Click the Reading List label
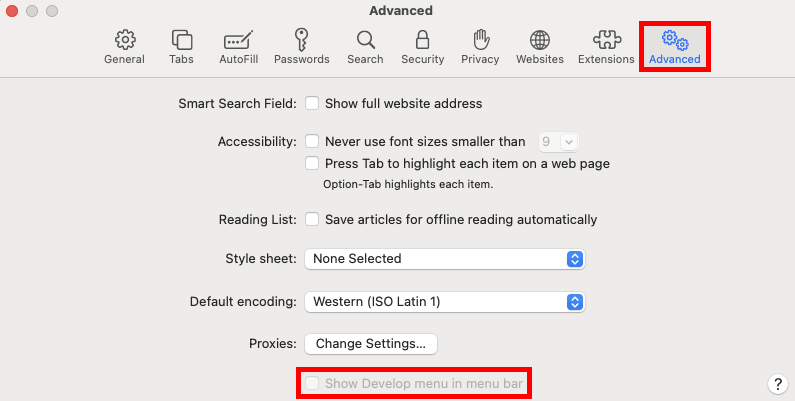This screenshot has height=401, width=795. click(x=258, y=220)
